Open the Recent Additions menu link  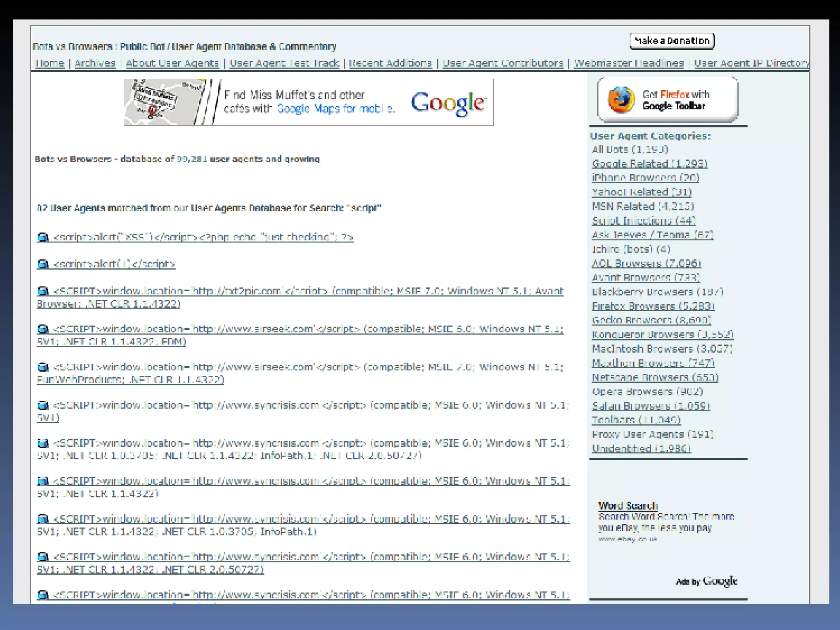click(390, 63)
